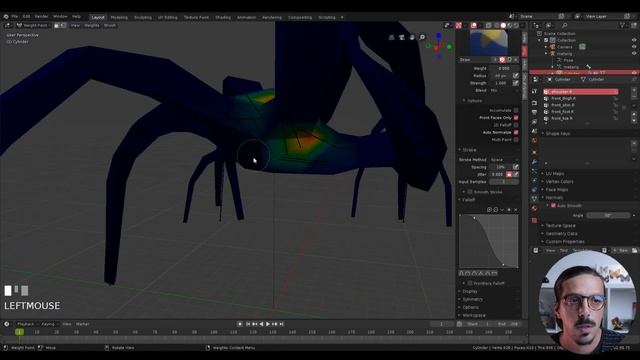Image resolution: width=640 pixels, height=360 pixels.
Task: Disable Front Faces Only checkbox
Action: tap(516, 118)
